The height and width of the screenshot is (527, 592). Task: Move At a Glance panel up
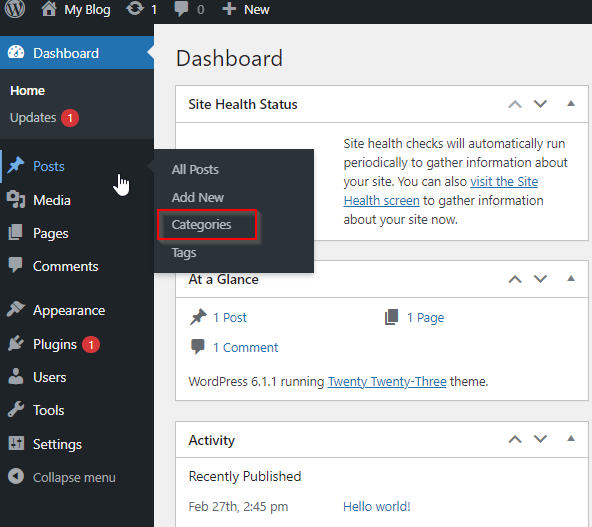[515, 279]
